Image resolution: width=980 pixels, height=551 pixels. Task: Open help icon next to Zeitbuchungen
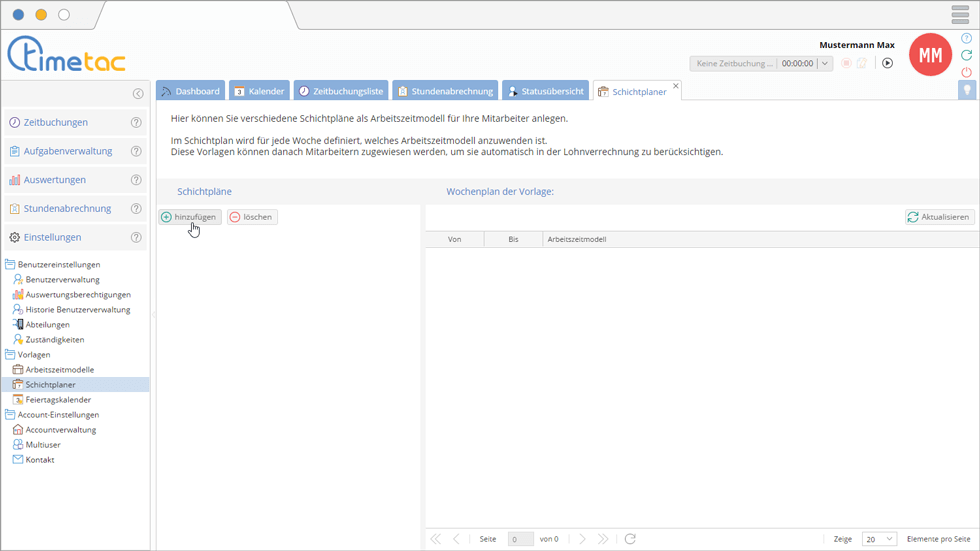[136, 123]
